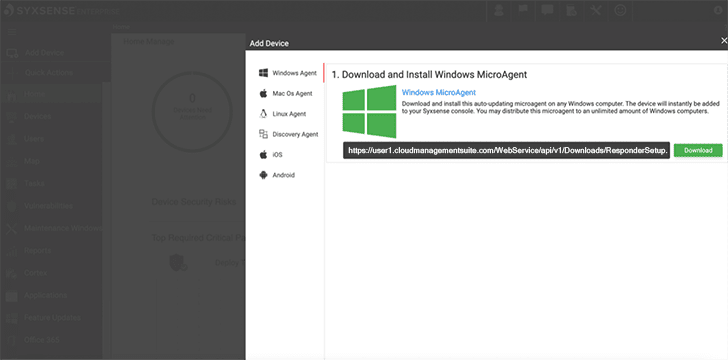Open the Windows MicroAgent link
This screenshot has height=362, width=728.
pyautogui.click(x=438, y=92)
